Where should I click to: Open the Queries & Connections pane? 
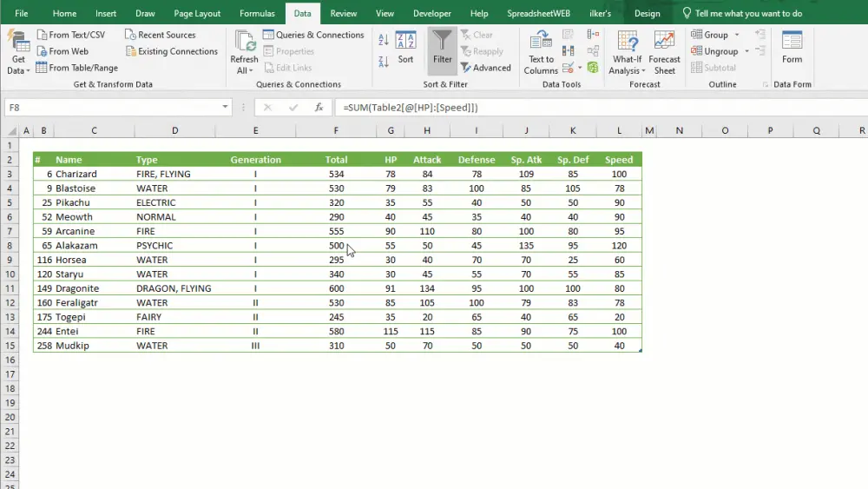point(314,35)
